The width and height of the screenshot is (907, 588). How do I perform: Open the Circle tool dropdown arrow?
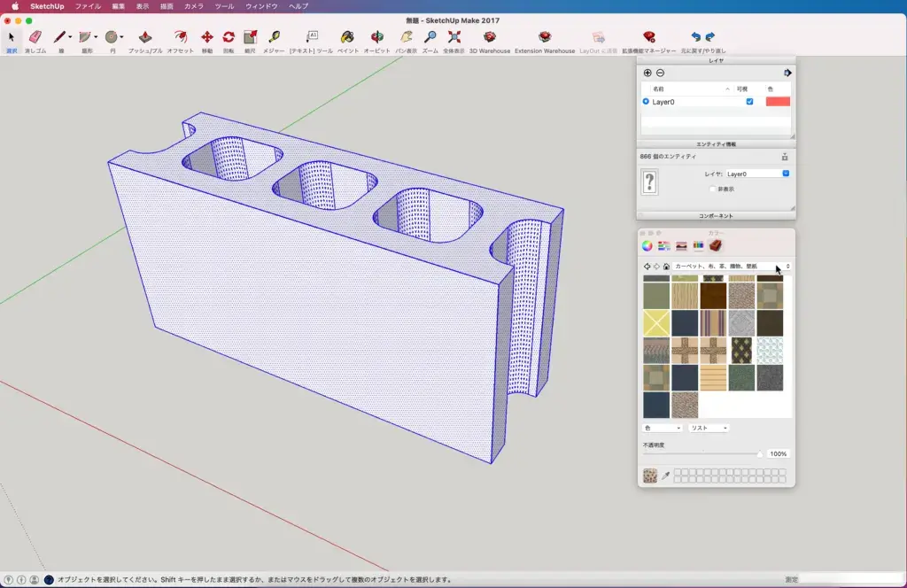pyautogui.click(x=121, y=37)
